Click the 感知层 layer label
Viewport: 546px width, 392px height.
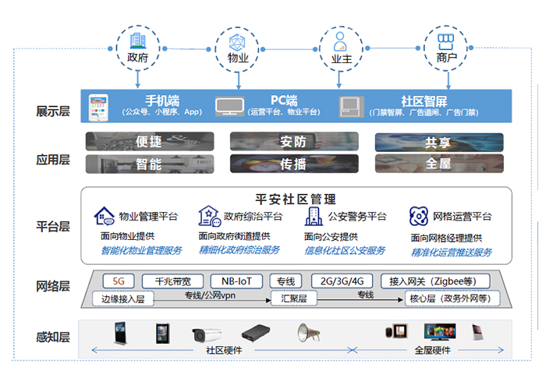[53, 337]
